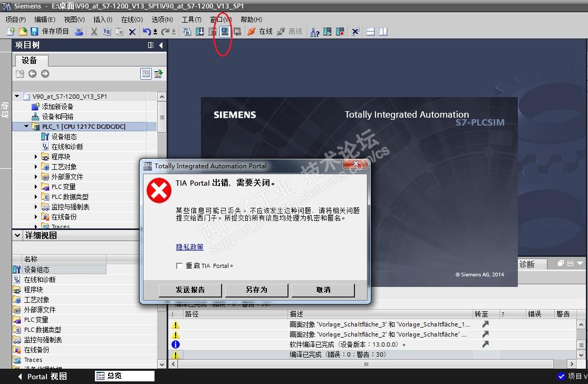Expand PLC 变量 tree node
588x384 pixels.
tap(36, 187)
